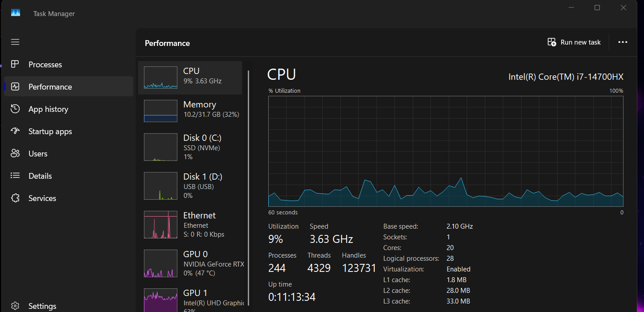Screen dimensions: 644x312
Task: Select the Memory usage thumbnail graph
Action: [160, 111]
